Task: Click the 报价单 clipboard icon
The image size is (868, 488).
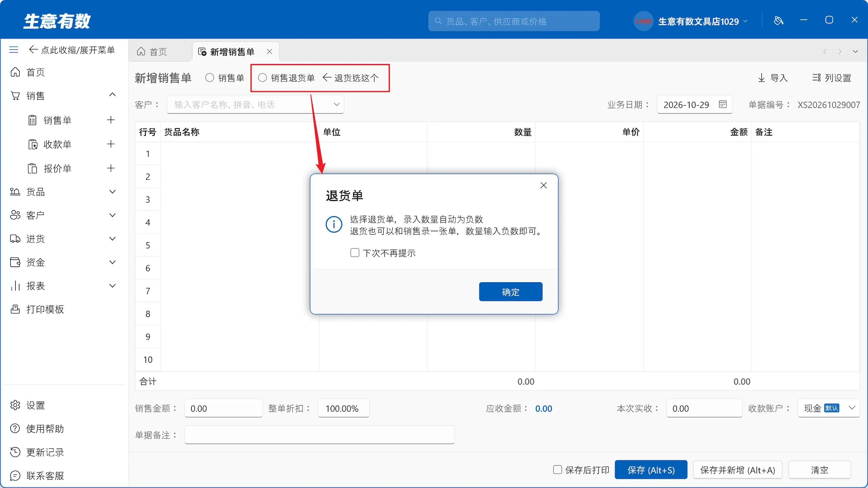Action: pyautogui.click(x=32, y=168)
